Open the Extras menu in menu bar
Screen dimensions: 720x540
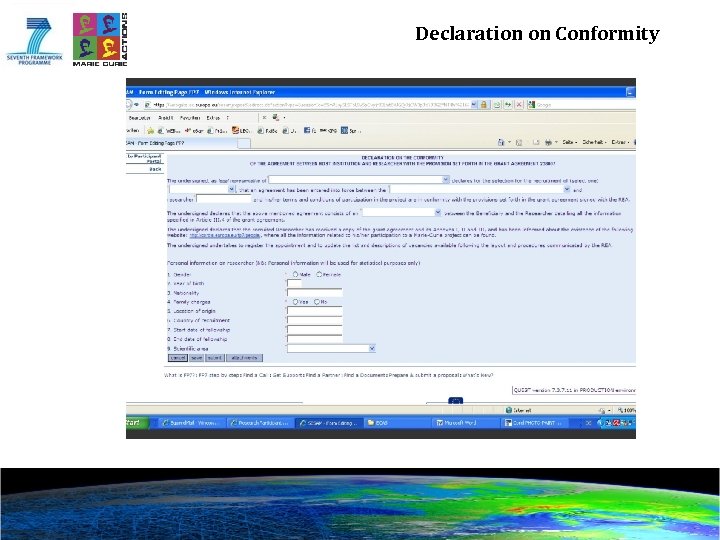pyautogui.click(x=213, y=118)
